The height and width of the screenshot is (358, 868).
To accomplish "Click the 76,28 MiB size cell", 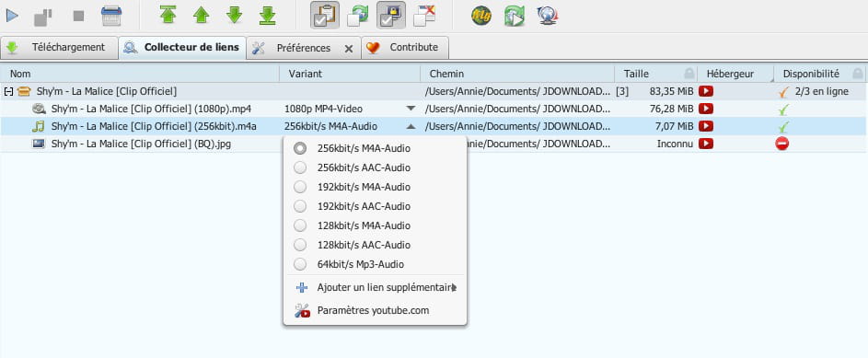I will click(672, 109).
